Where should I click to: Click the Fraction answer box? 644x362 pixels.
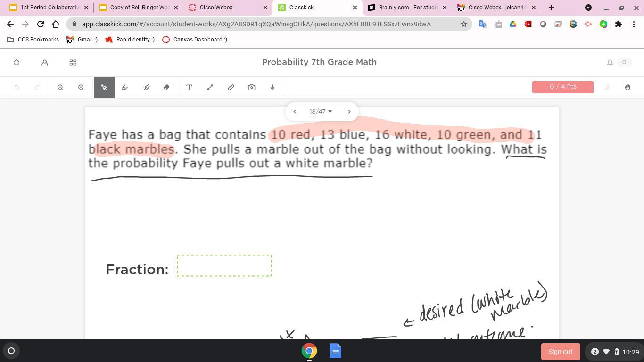pyautogui.click(x=224, y=265)
